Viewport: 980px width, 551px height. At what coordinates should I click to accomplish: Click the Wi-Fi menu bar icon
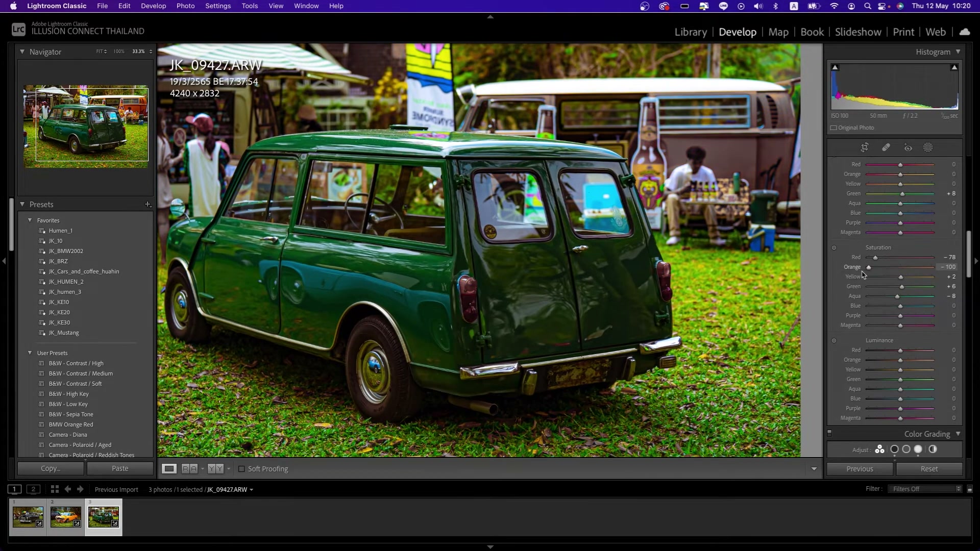coord(834,6)
